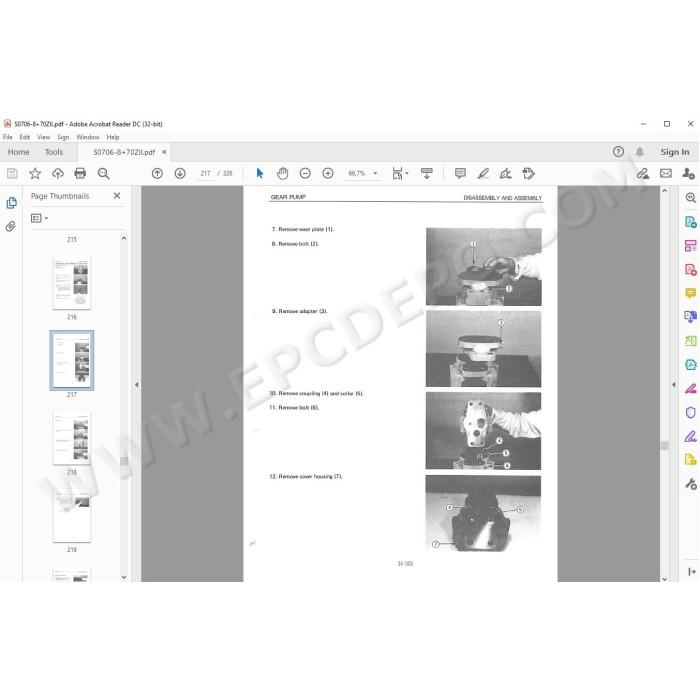Click the read mode keyboard icon
The image size is (700, 700).
[x=427, y=173]
